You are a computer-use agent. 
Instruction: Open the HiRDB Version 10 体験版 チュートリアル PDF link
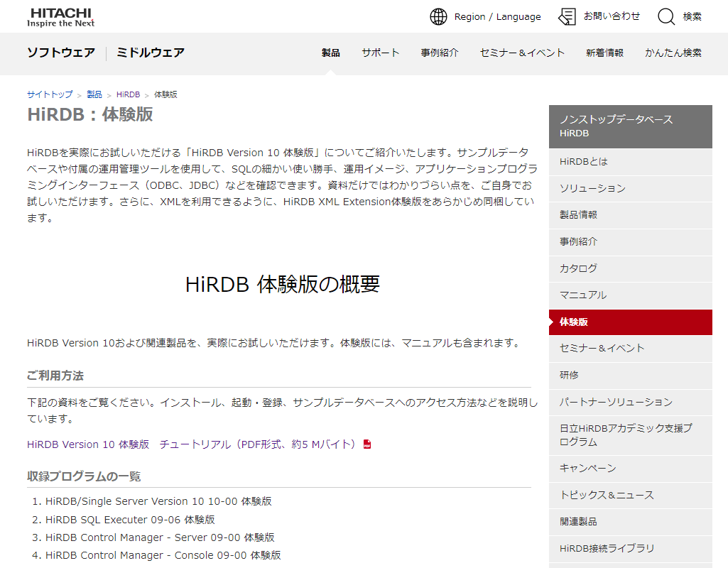point(191,444)
